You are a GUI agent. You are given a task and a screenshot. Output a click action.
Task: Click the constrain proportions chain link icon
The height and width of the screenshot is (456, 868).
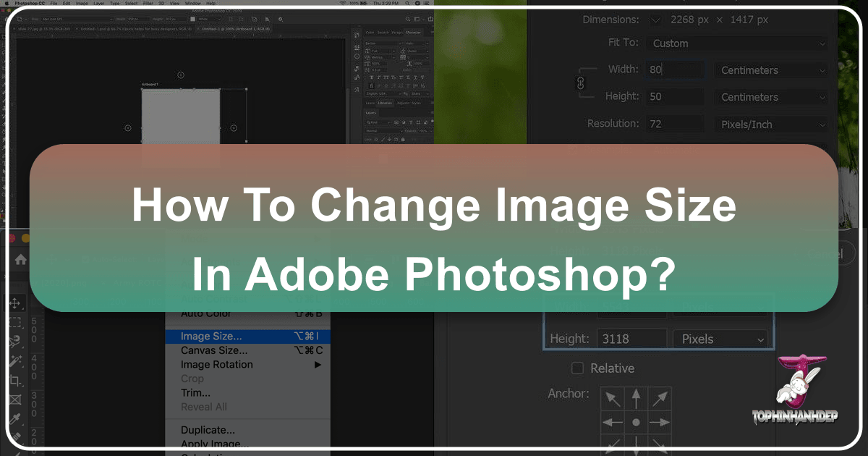[579, 84]
